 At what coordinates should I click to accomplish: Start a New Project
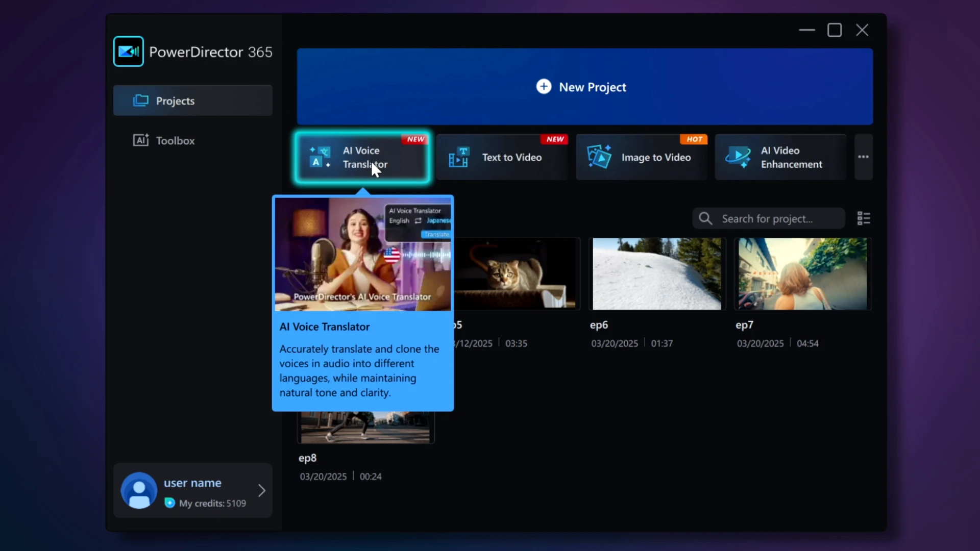coord(585,87)
